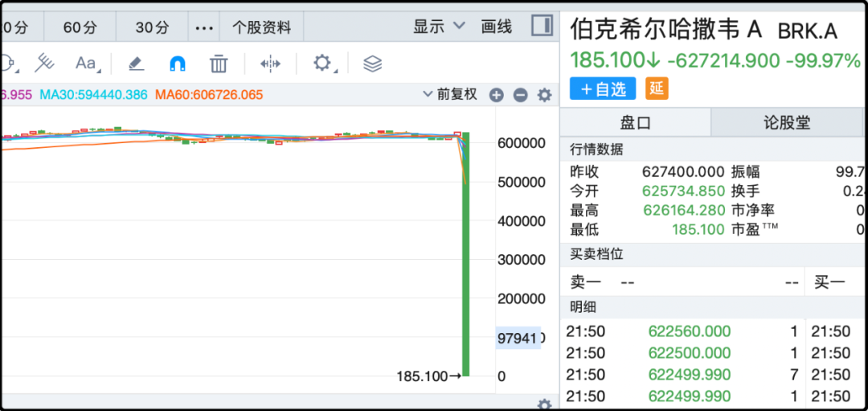Click the 97941 price marker on axis

pos(518,338)
